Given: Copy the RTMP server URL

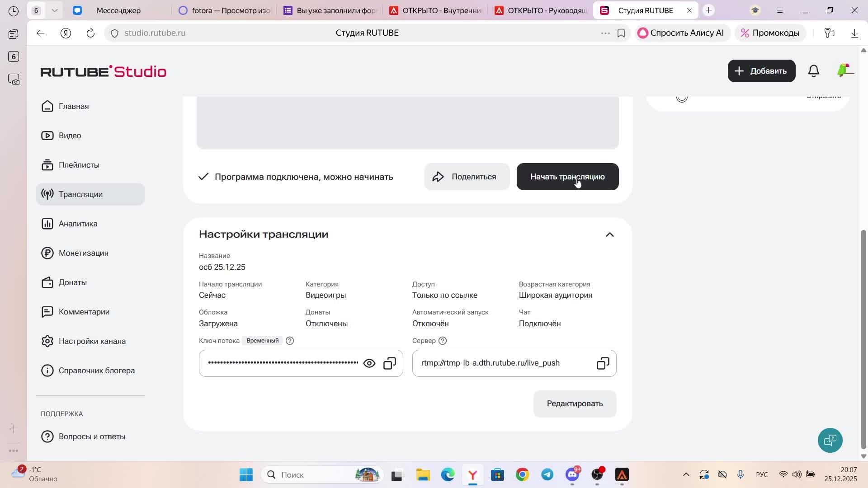Looking at the screenshot, I should [x=603, y=363].
